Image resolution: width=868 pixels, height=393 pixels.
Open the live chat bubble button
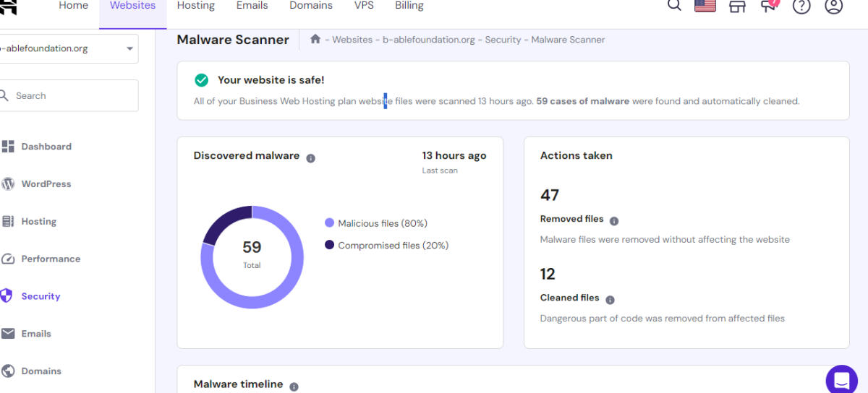841,379
